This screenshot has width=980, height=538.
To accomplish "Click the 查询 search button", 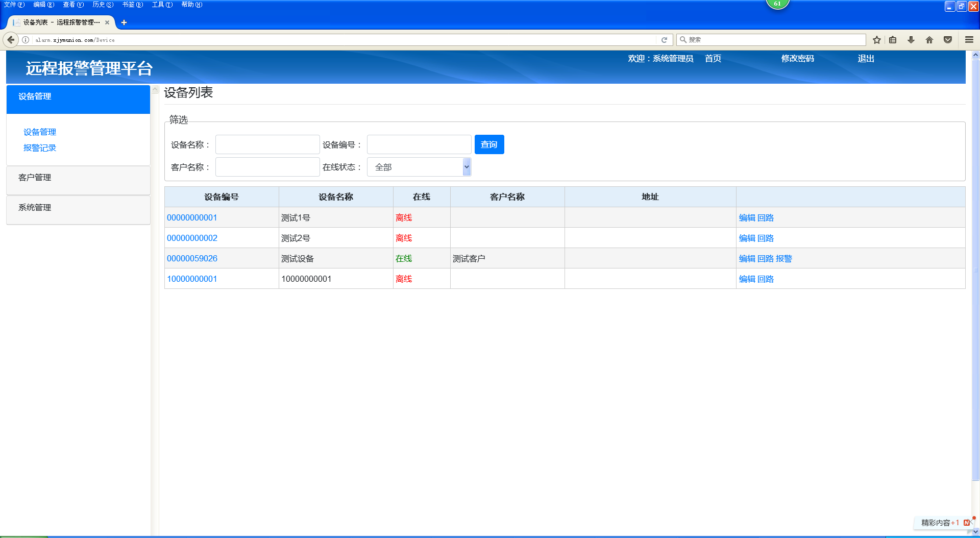I will pyautogui.click(x=489, y=144).
